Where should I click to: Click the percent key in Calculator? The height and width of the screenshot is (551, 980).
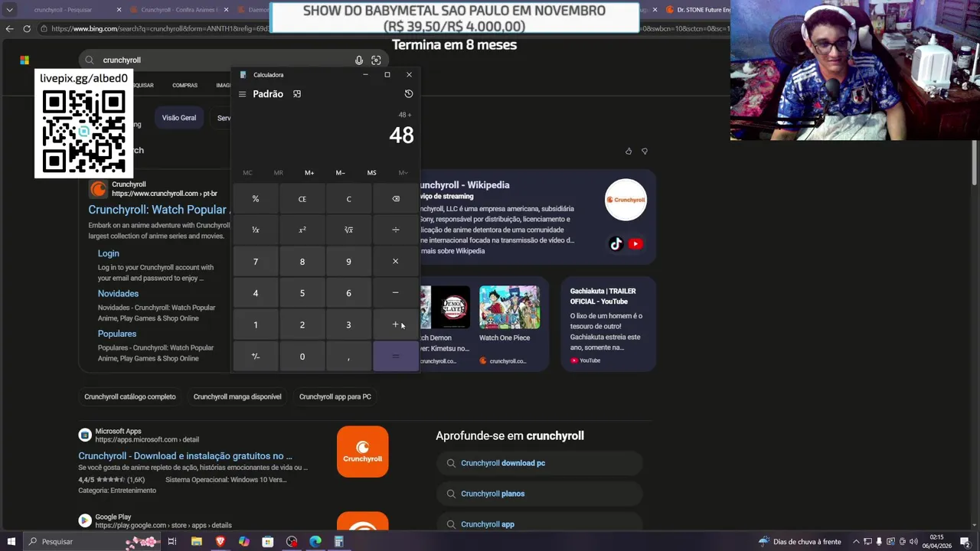[256, 199]
